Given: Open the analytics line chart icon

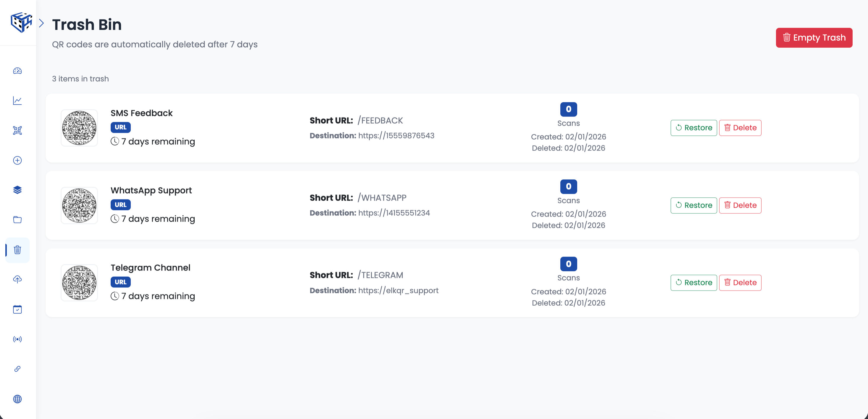Looking at the screenshot, I should tap(17, 100).
